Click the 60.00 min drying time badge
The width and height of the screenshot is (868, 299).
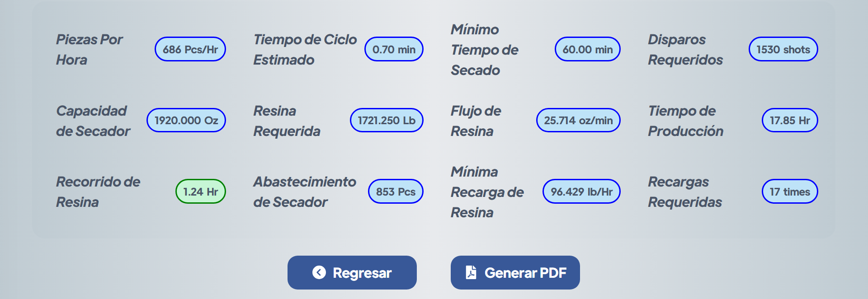point(587,49)
